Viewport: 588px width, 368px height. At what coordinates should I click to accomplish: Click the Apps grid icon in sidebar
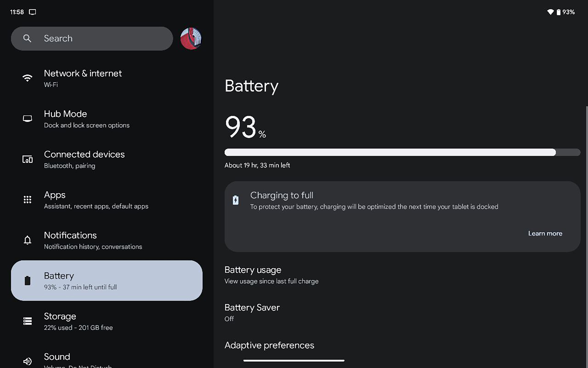[28, 199]
